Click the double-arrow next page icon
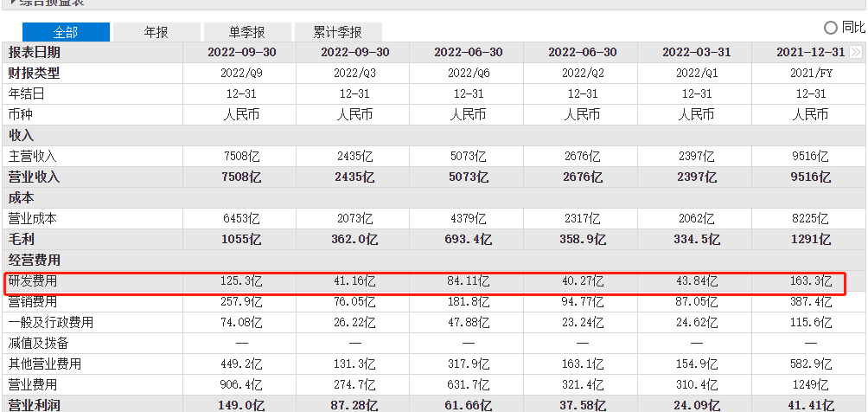 click(856, 53)
